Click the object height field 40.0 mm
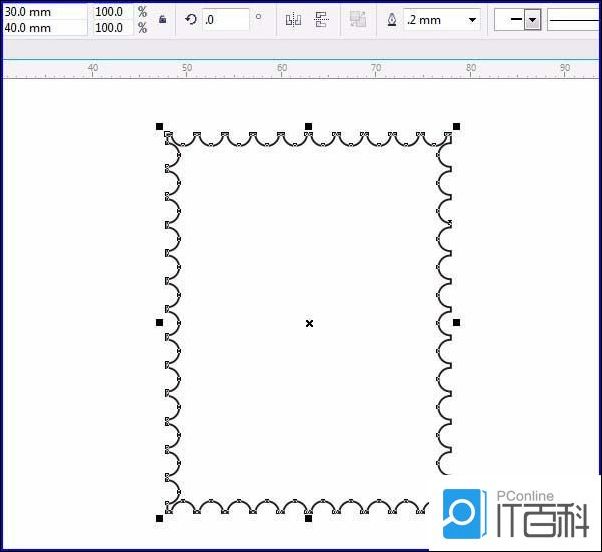This screenshot has height=552, width=602. pyautogui.click(x=45, y=28)
